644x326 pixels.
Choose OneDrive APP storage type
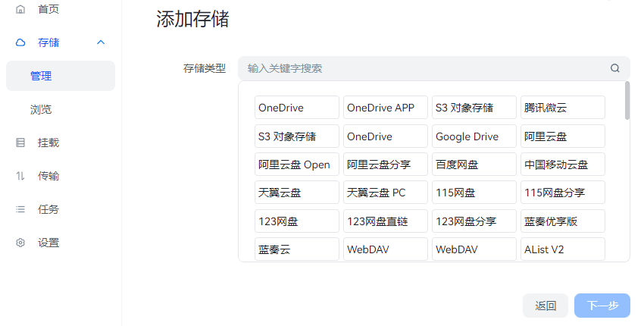[x=385, y=108]
